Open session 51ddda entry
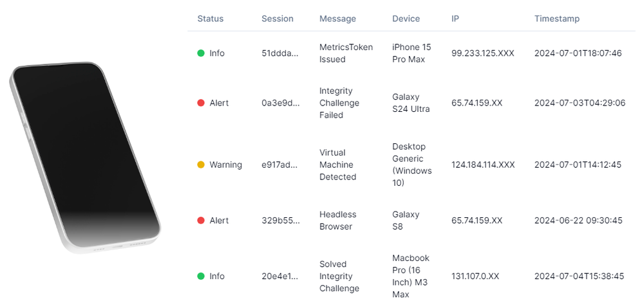644x308 pixels. coord(281,53)
